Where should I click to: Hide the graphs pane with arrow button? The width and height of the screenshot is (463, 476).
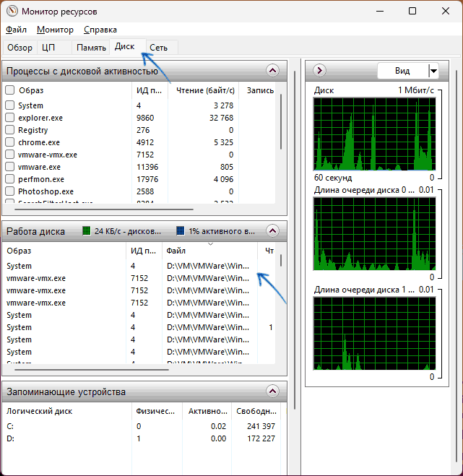tap(320, 71)
